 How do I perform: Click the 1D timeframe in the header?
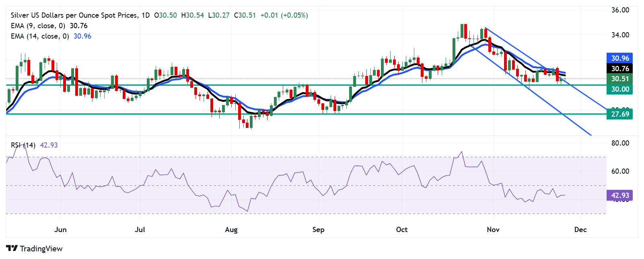tap(146, 15)
